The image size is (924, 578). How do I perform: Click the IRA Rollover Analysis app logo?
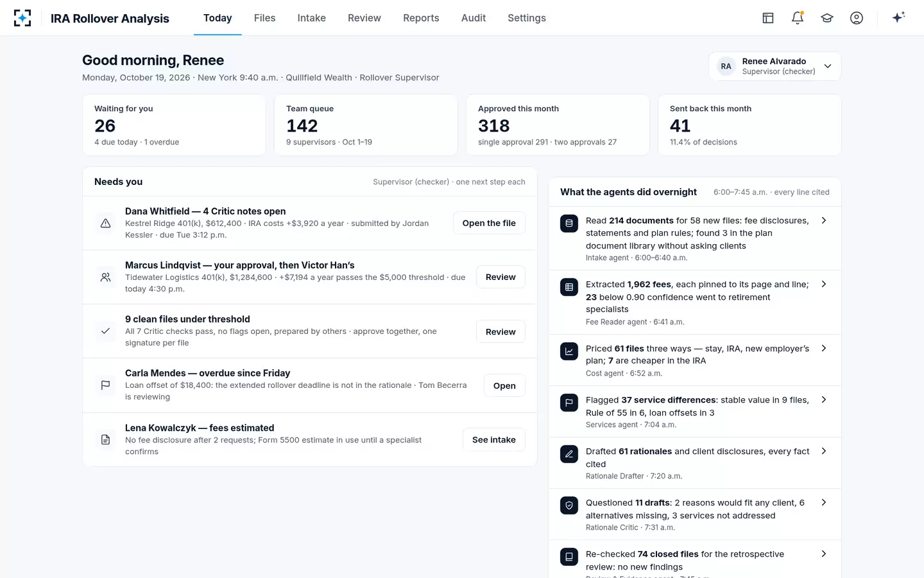click(x=22, y=18)
